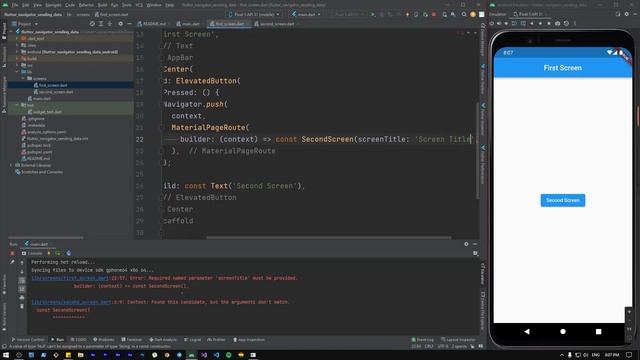Collapse the test folder
This screenshot has height=360, width=640.
[17, 105]
